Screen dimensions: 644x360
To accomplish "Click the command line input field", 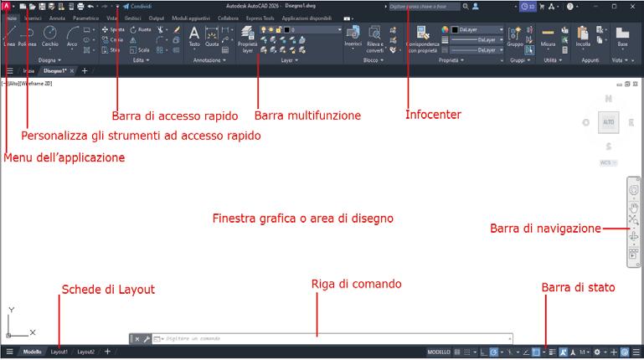I will [332, 339].
